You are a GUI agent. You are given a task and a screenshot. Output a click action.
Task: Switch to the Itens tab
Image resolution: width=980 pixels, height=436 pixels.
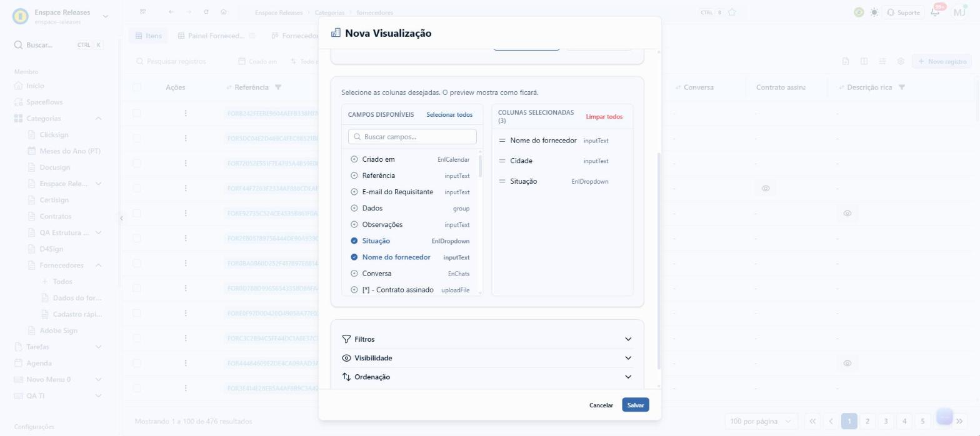(x=149, y=36)
